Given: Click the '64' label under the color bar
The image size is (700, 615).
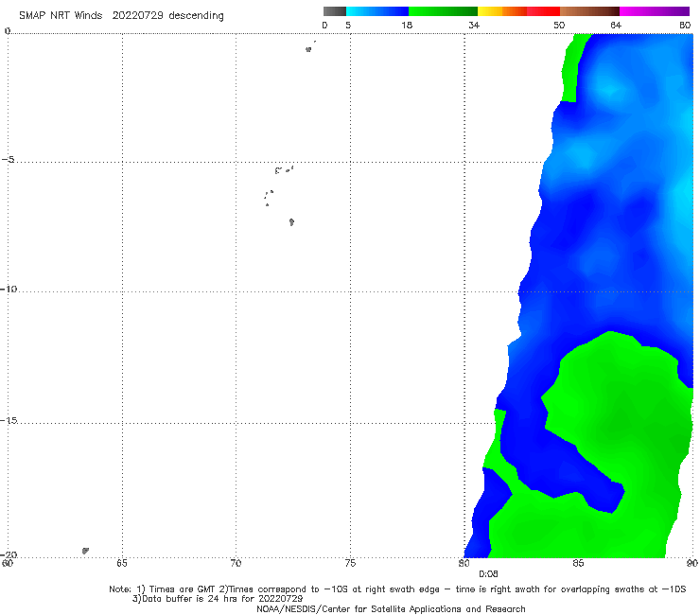Looking at the screenshot, I should [616, 26].
